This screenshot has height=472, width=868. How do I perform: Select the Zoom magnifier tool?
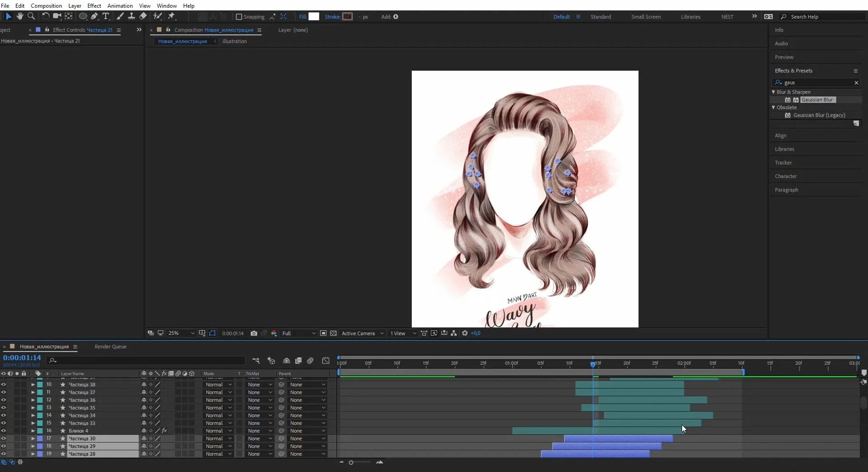coord(31,16)
